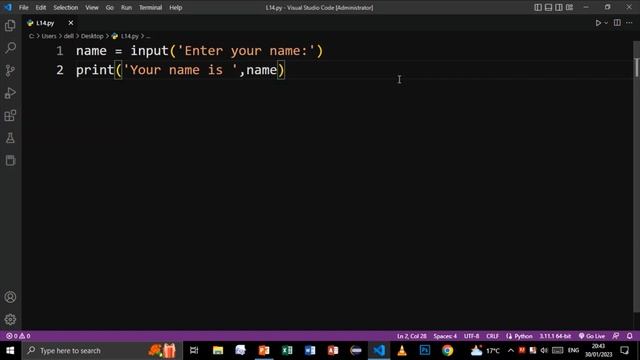Open the View menu
640x360 pixels.
(91, 7)
